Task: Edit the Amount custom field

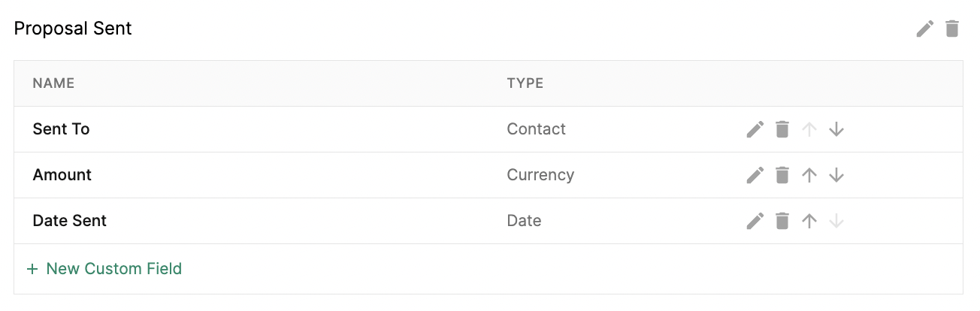Action: [x=755, y=175]
